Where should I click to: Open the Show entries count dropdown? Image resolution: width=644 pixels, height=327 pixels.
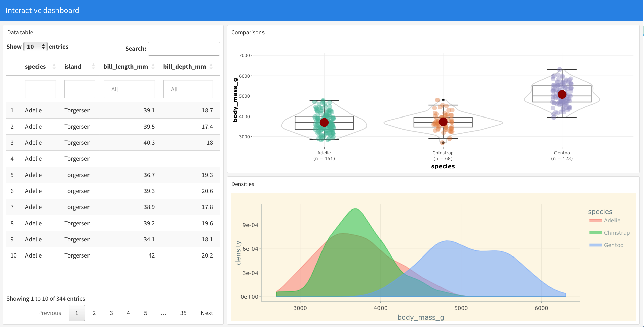tap(36, 47)
